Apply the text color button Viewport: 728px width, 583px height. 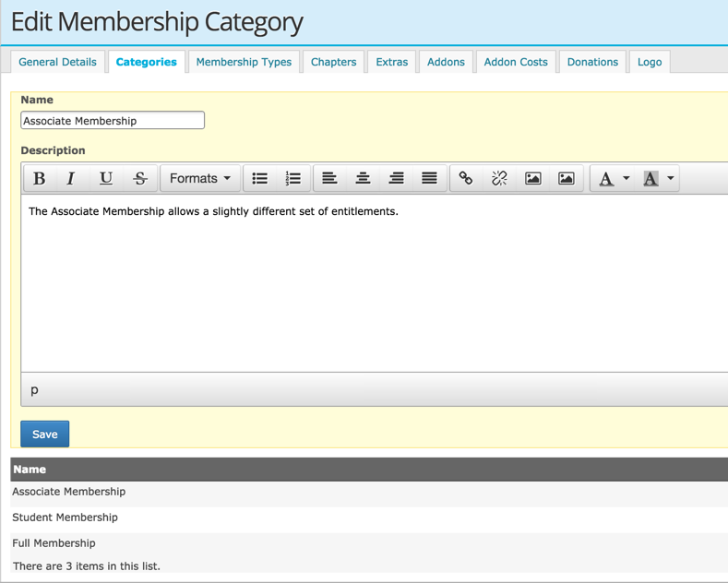[x=606, y=178]
